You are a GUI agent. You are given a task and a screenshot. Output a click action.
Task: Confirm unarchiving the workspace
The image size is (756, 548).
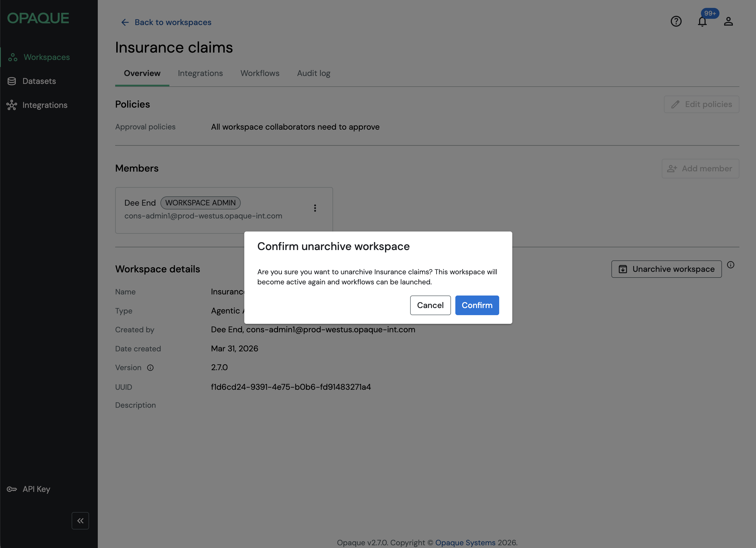coord(477,305)
